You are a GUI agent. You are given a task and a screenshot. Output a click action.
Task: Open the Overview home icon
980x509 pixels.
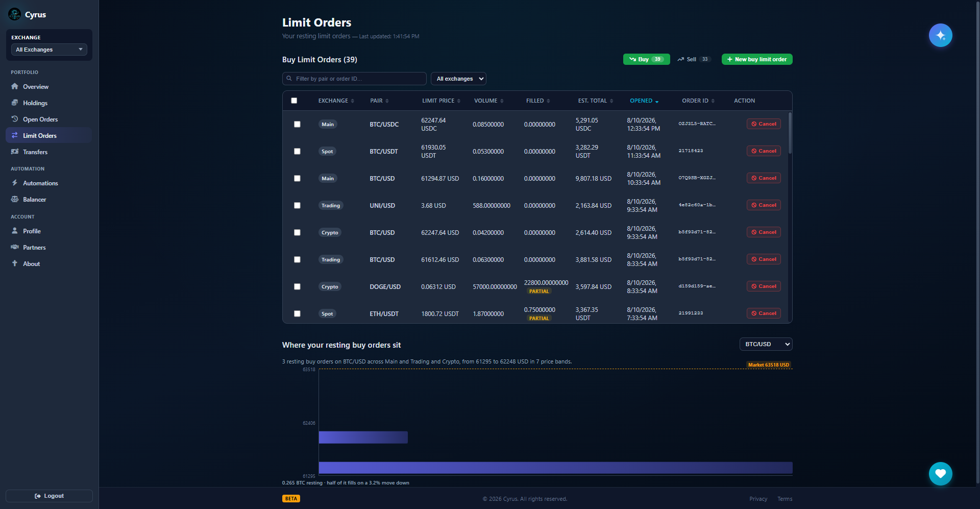coord(15,86)
